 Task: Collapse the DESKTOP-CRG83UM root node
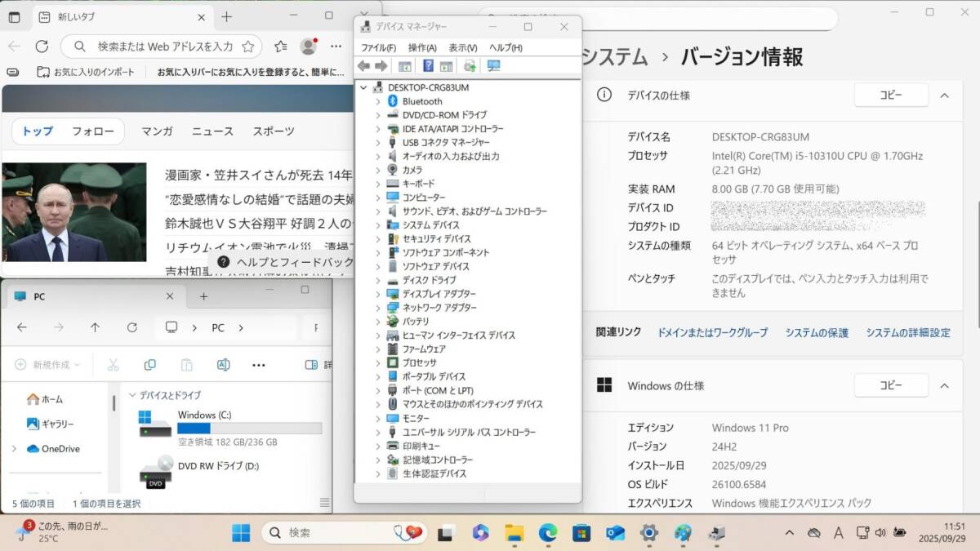coord(363,87)
